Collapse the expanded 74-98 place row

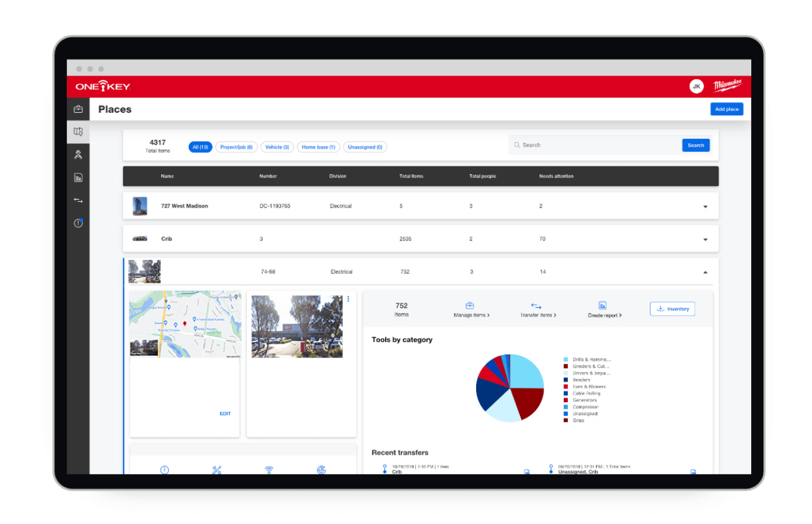point(705,272)
